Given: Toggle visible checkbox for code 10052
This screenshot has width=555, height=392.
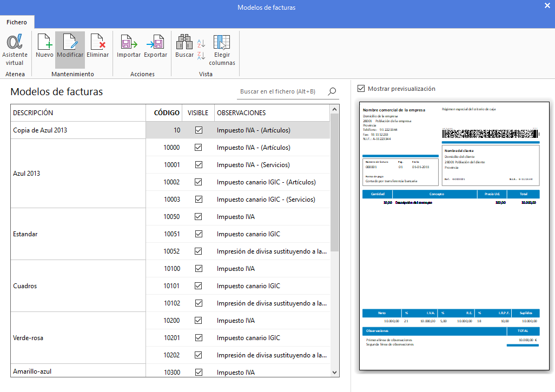Looking at the screenshot, I should pos(198,251).
